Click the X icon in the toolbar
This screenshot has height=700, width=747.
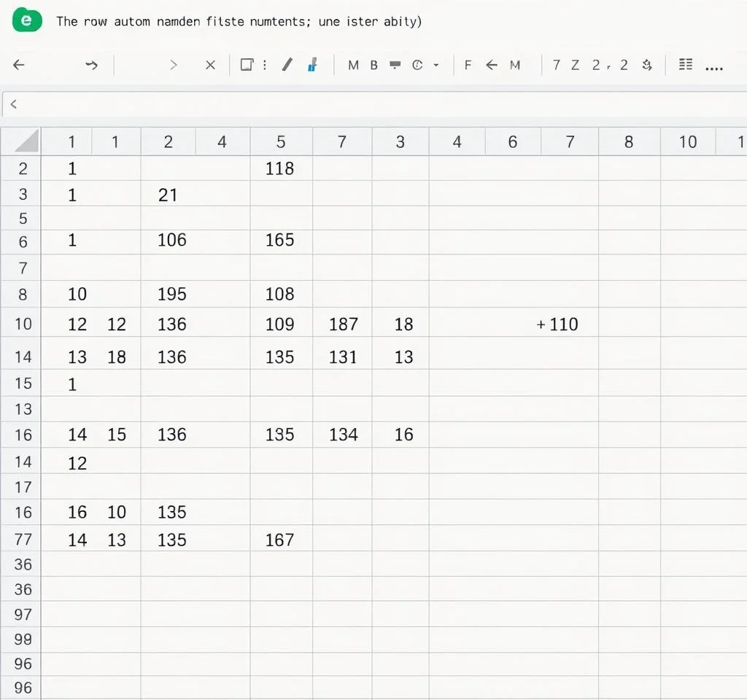tap(210, 65)
